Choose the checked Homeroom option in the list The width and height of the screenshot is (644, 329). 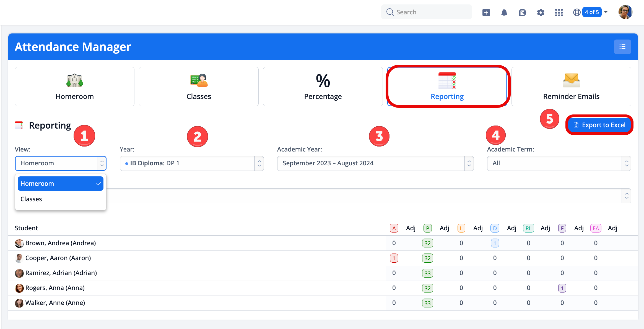[x=60, y=184]
